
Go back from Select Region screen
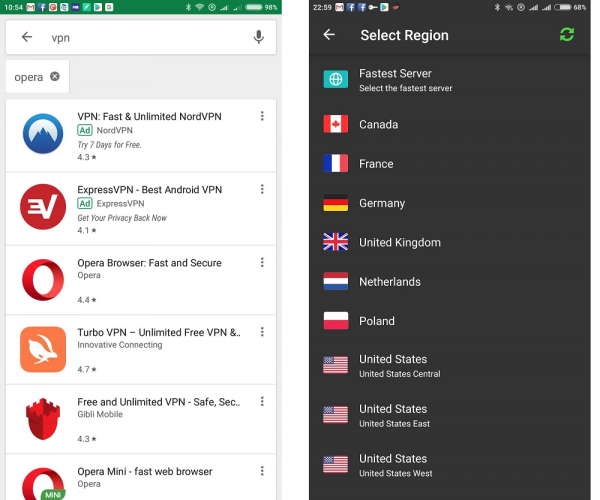pyautogui.click(x=329, y=35)
